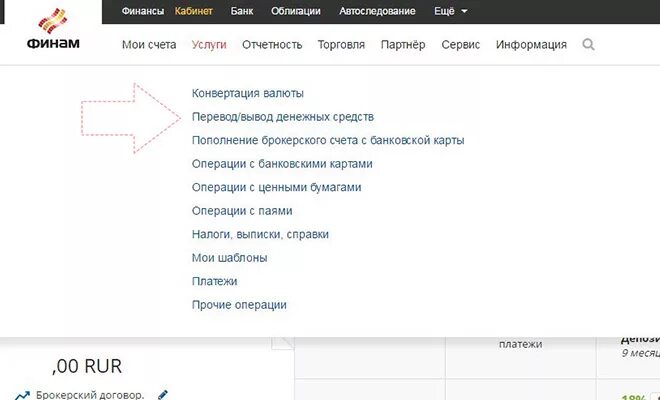Open the Сервис navigation tab
660x400 pixels.
(x=460, y=45)
